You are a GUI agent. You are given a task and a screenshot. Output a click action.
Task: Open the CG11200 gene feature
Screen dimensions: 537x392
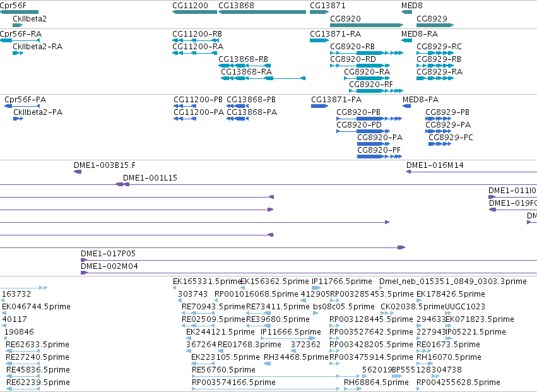[194, 12]
